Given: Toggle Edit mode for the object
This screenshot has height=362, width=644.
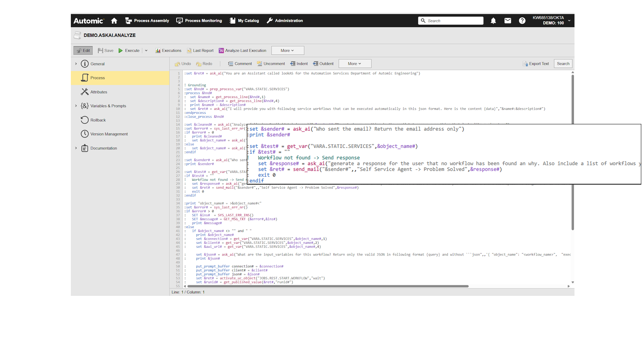Looking at the screenshot, I should (x=83, y=50).
